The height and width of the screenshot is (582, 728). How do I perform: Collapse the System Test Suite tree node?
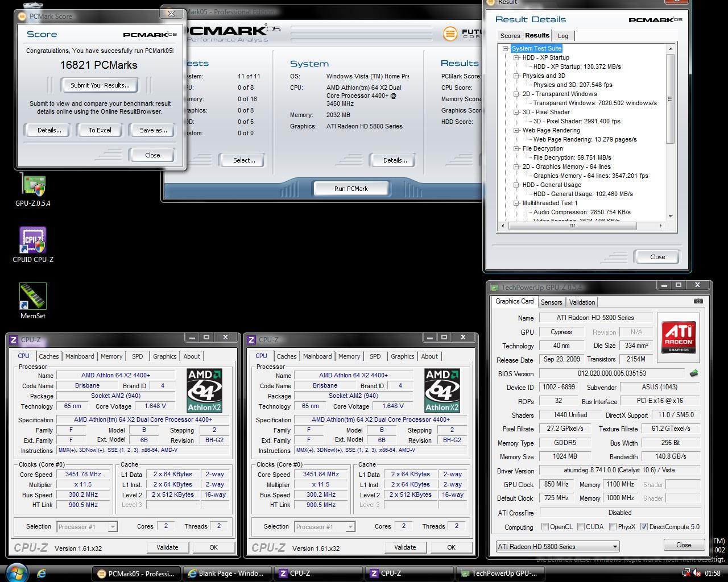(505, 49)
